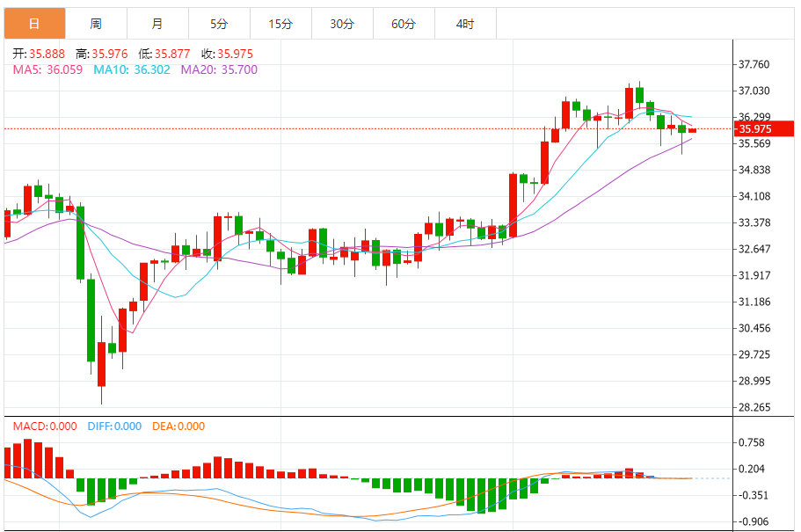Click the 37.030 price axis label

pos(754,91)
